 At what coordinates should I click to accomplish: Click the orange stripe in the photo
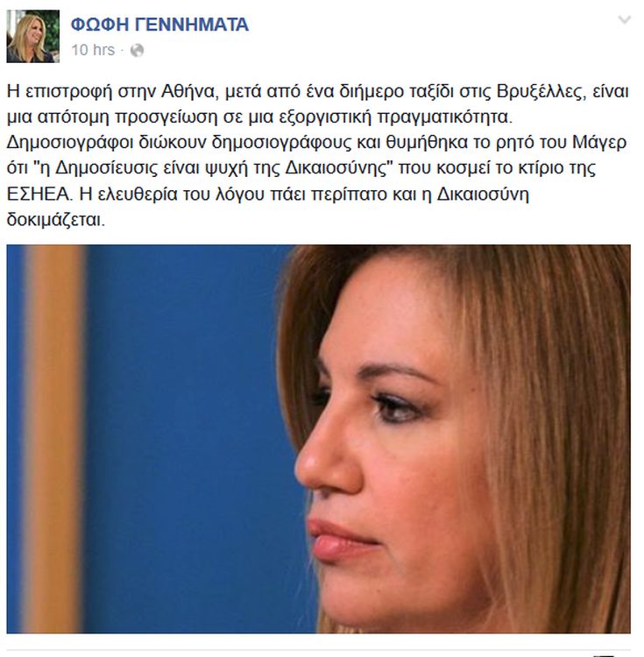[x=54, y=439]
